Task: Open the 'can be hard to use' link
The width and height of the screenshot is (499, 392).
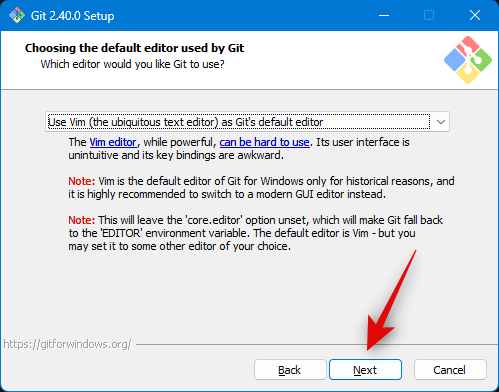Action: point(264,142)
